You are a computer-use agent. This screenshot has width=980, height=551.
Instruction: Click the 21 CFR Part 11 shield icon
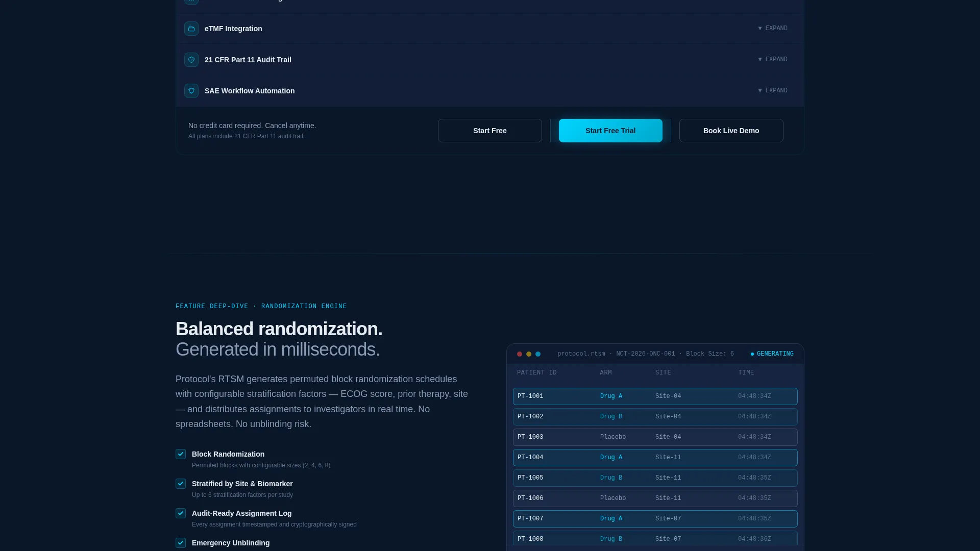click(191, 60)
